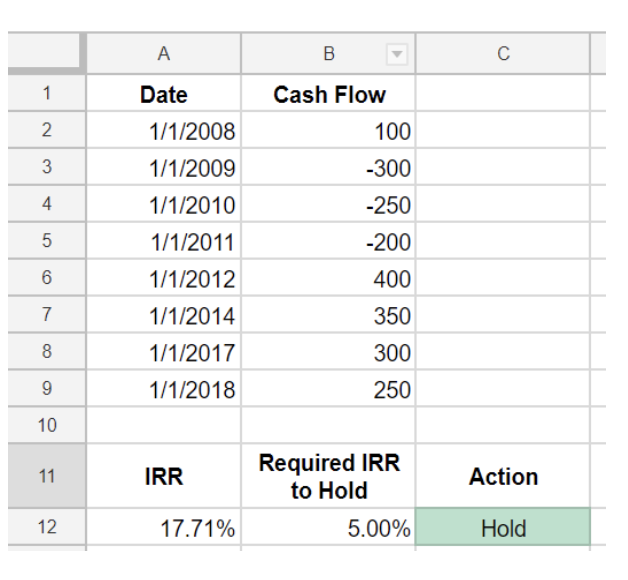
Task: Select row 1 header
Action: [x=46, y=93]
